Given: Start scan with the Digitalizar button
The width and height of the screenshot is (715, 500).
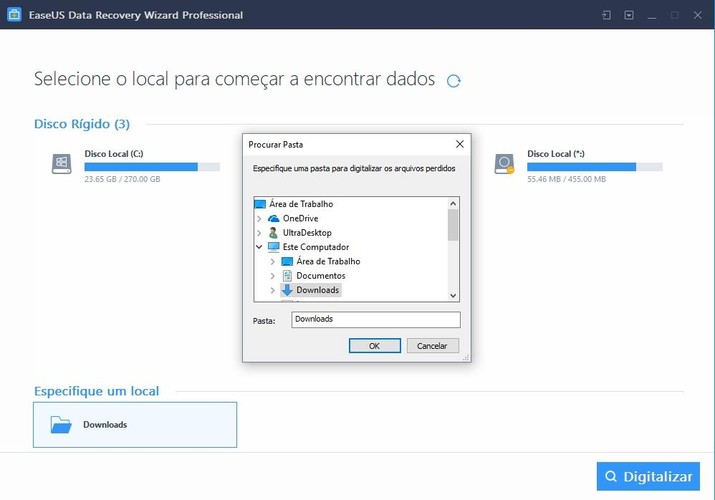Looking at the screenshot, I should pos(648,476).
